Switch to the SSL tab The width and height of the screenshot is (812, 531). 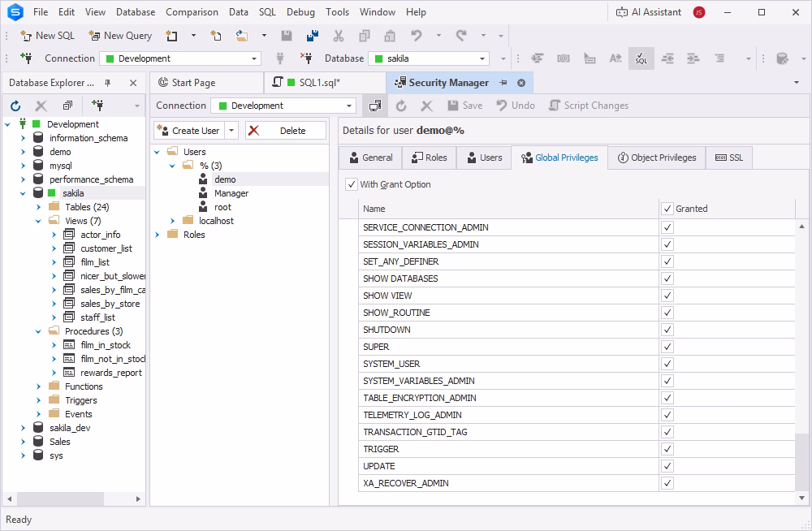(729, 158)
